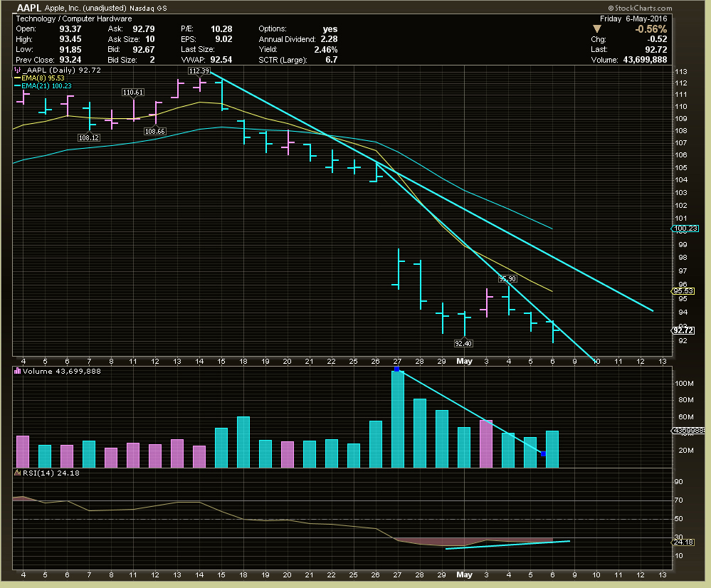Viewport: 711px width, 588px height.
Task: Click the 24.18 RSI tag on right axis
Action: point(684,542)
